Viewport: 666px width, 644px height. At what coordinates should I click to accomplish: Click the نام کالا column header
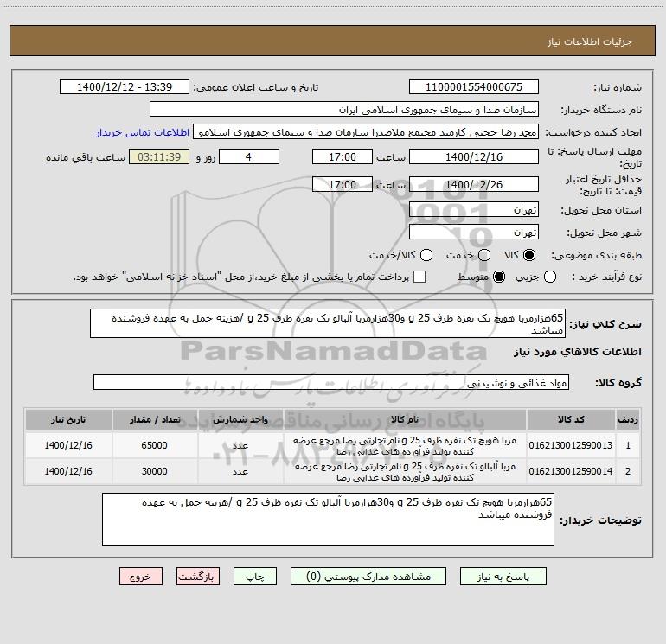(x=405, y=420)
